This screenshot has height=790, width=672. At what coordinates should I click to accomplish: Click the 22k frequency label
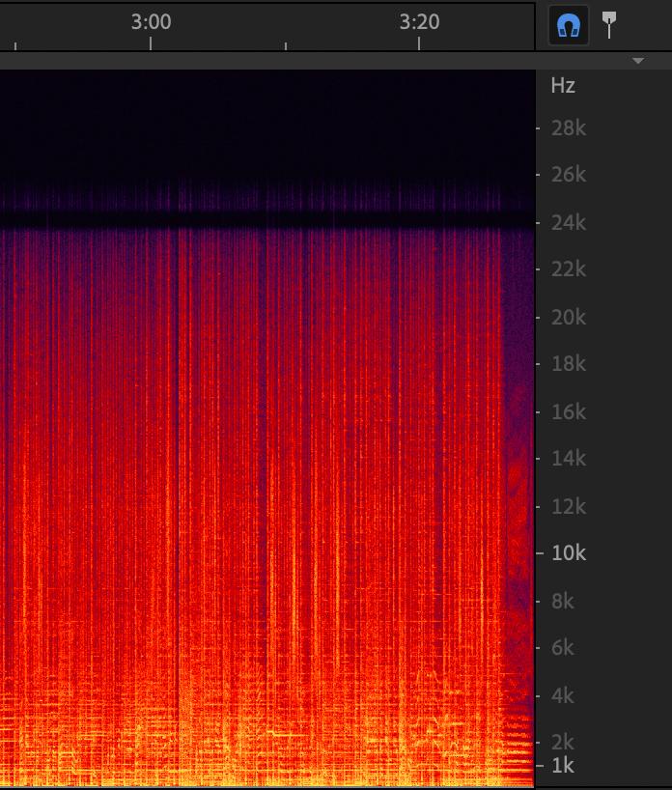pyautogui.click(x=569, y=269)
